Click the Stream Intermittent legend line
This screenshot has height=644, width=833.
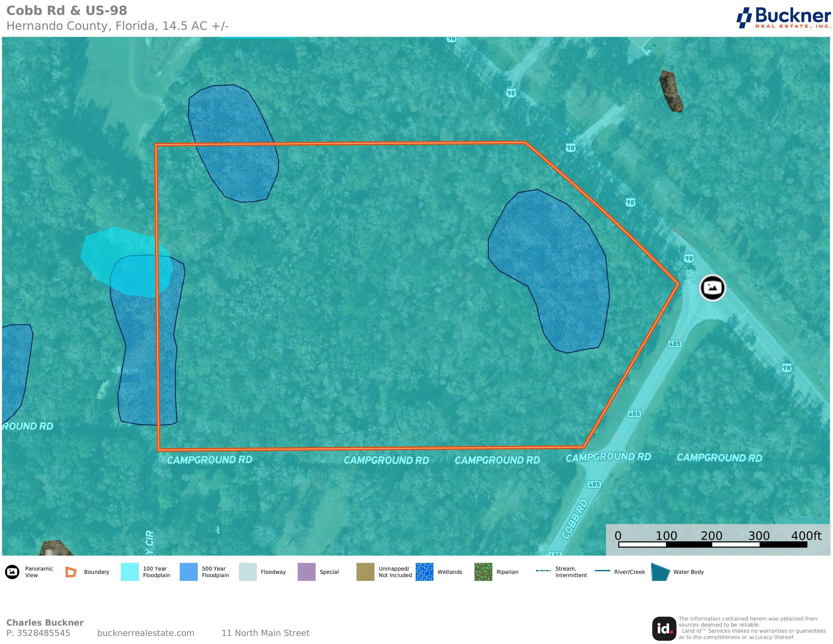[x=543, y=571]
